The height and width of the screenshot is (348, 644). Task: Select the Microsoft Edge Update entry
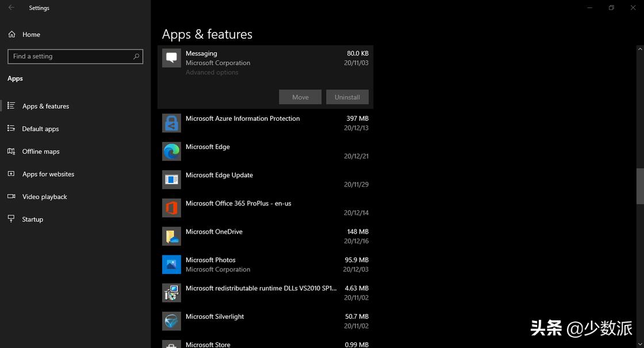click(x=265, y=179)
